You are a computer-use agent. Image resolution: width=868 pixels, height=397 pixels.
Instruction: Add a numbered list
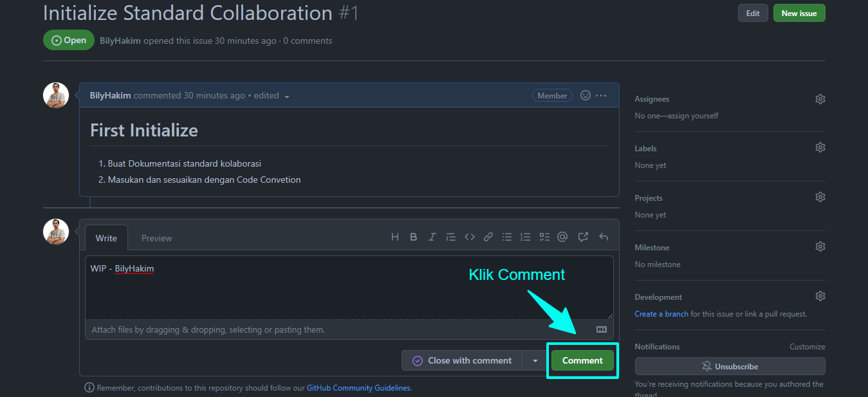526,236
